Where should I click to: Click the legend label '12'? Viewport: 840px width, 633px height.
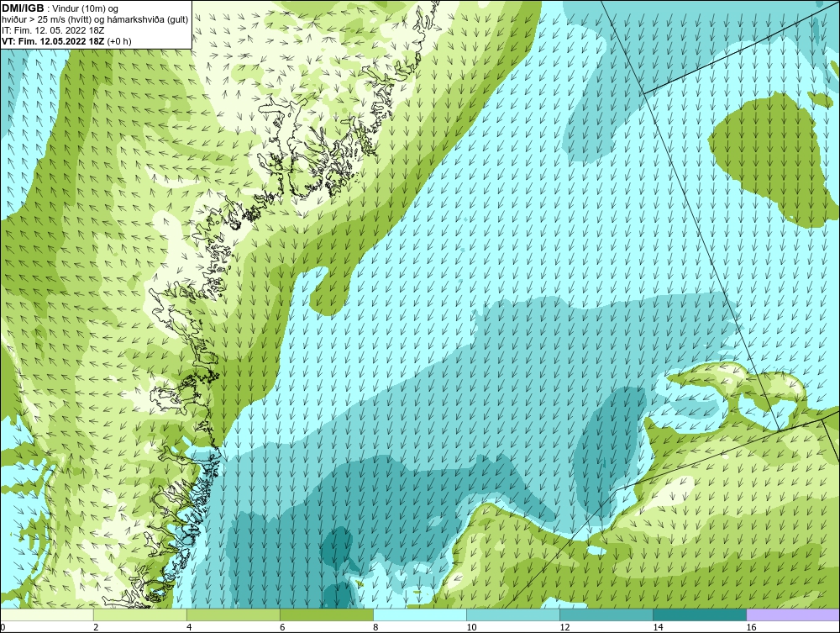pyautogui.click(x=564, y=627)
